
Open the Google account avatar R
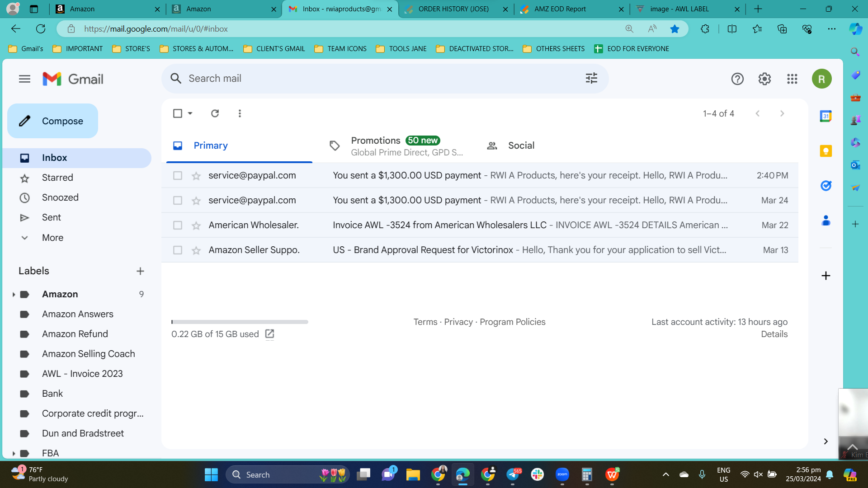coord(821,79)
